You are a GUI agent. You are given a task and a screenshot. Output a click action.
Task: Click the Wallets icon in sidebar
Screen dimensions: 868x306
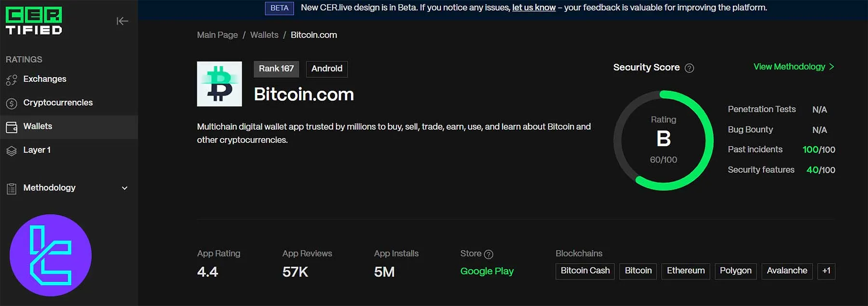coord(12,127)
